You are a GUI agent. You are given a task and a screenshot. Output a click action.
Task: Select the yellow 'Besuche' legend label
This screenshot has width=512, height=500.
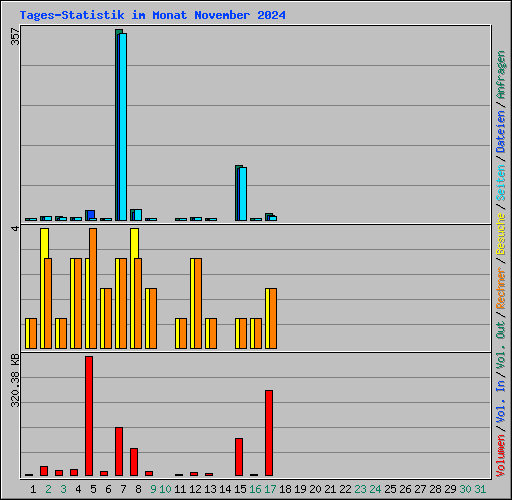point(500,234)
